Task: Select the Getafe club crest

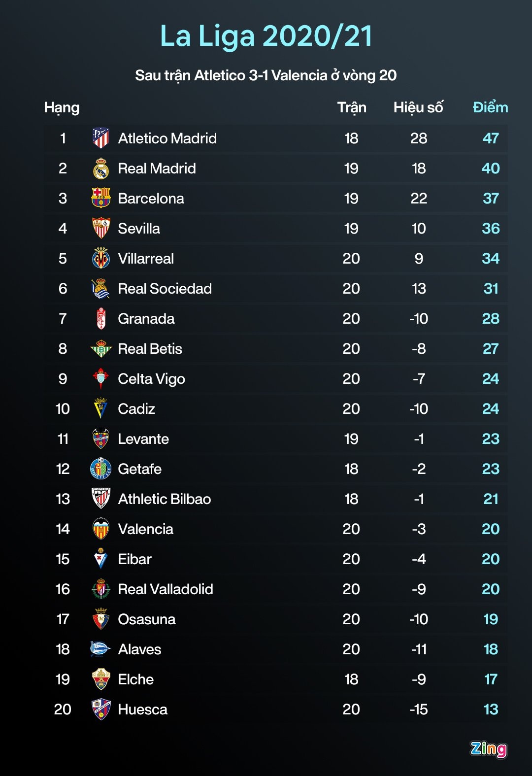Action: tap(101, 469)
